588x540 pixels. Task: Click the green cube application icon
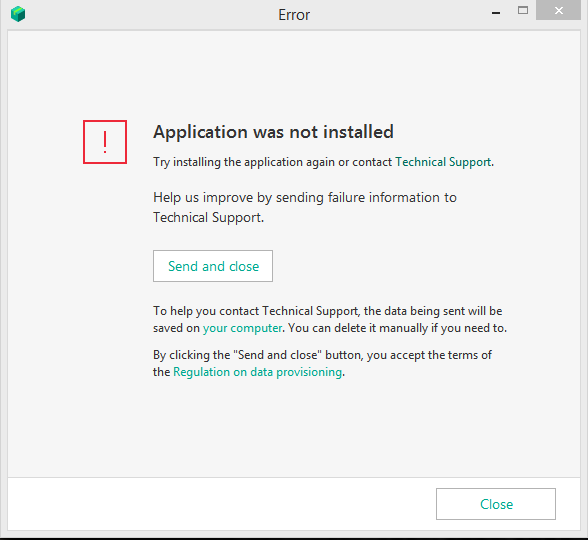pyautogui.click(x=18, y=14)
